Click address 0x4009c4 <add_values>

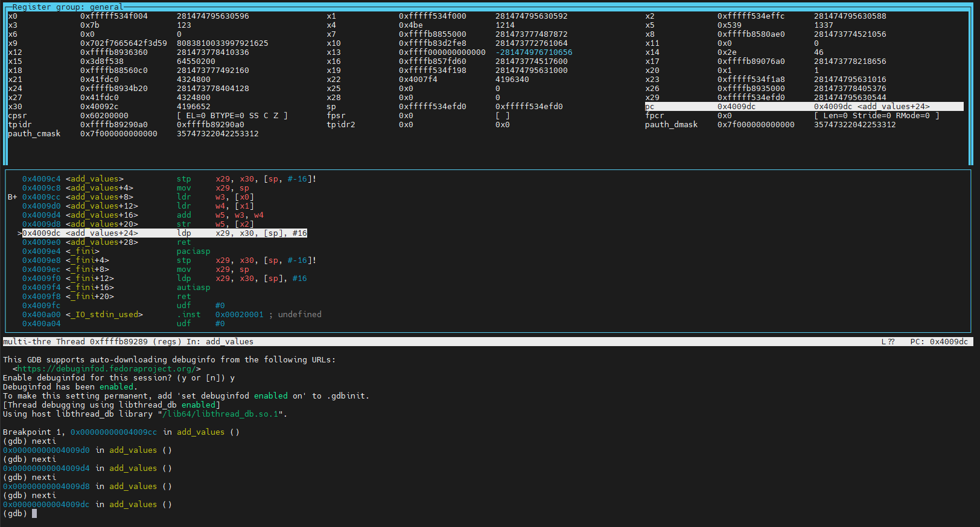(x=73, y=179)
